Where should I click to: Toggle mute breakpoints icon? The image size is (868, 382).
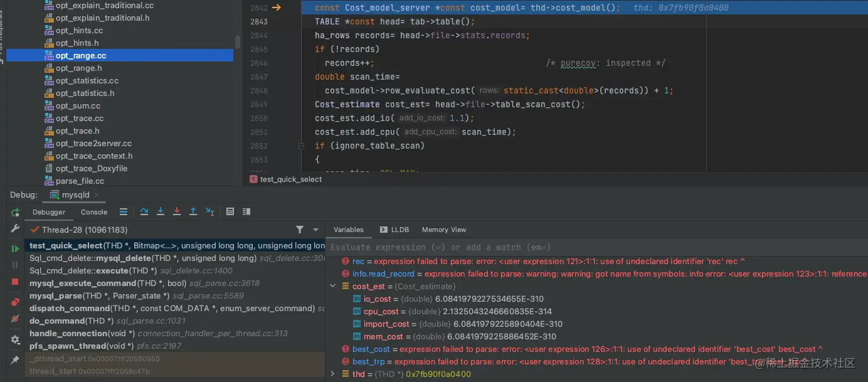coord(15,319)
